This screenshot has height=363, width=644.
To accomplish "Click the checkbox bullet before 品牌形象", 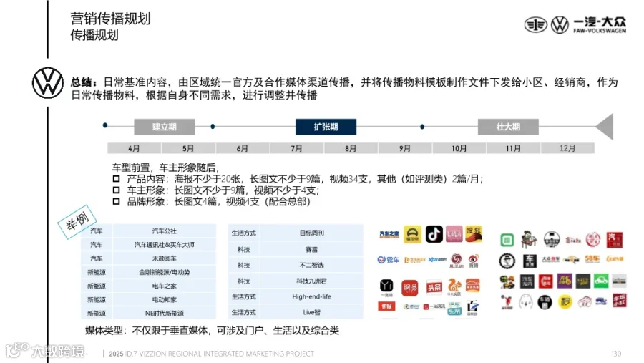I will coord(116,201).
